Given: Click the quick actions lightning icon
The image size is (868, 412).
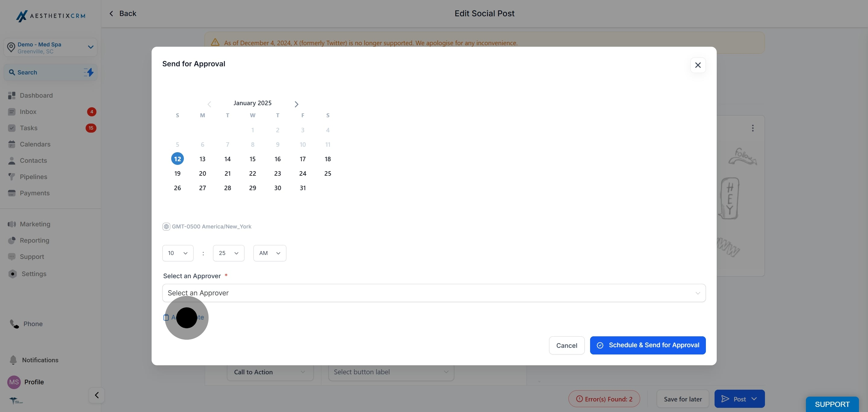Looking at the screenshot, I should (89, 72).
